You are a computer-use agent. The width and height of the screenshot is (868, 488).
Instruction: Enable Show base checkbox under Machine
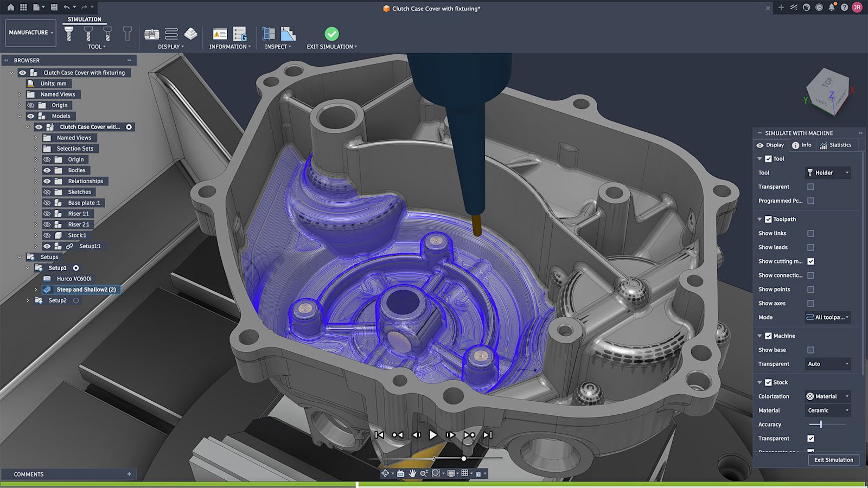click(810, 350)
